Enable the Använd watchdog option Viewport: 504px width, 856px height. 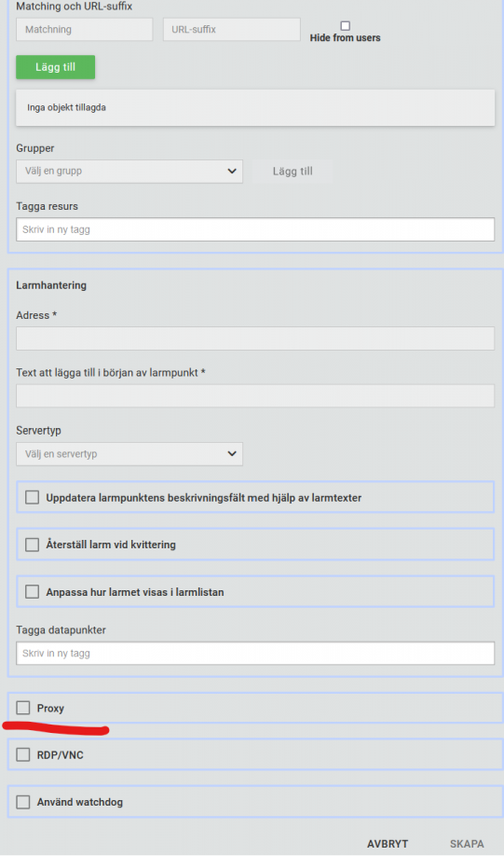coord(23,802)
